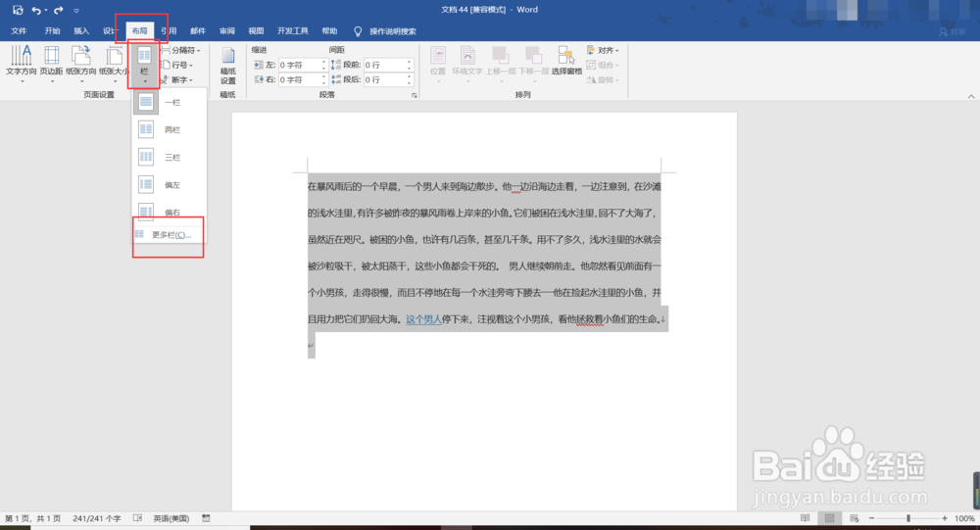The width and height of the screenshot is (980, 530).
Task: Choose 三栏 three columns option
Action: point(170,157)
